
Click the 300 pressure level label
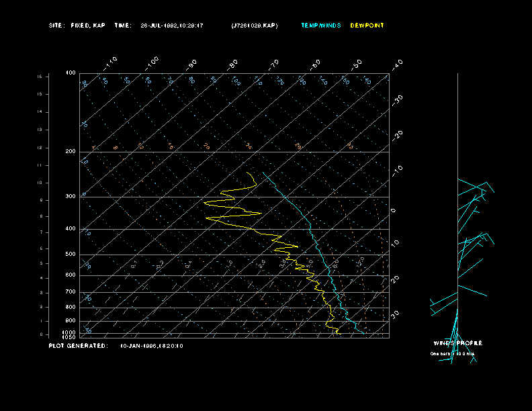tap(71, 197)
